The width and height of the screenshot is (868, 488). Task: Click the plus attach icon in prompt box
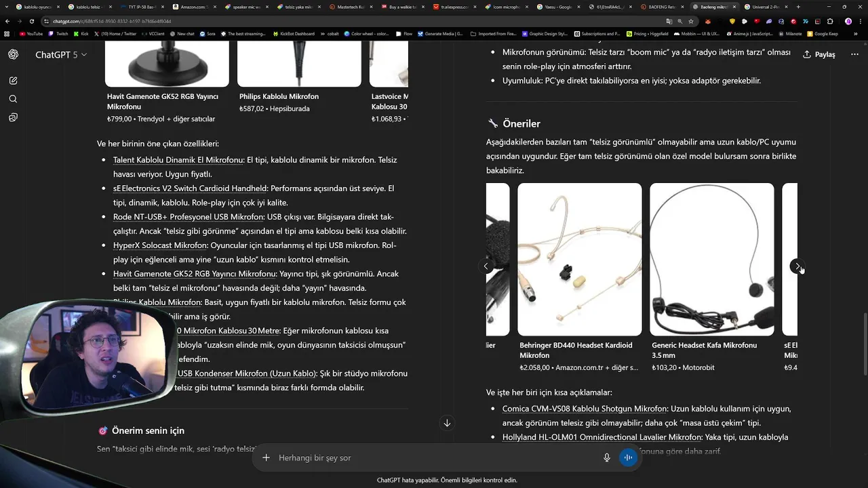pyautogui.click(x=267, y=457)
